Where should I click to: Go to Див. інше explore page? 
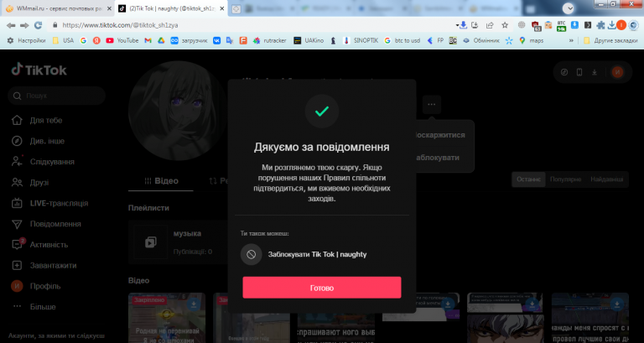[38, 141]
